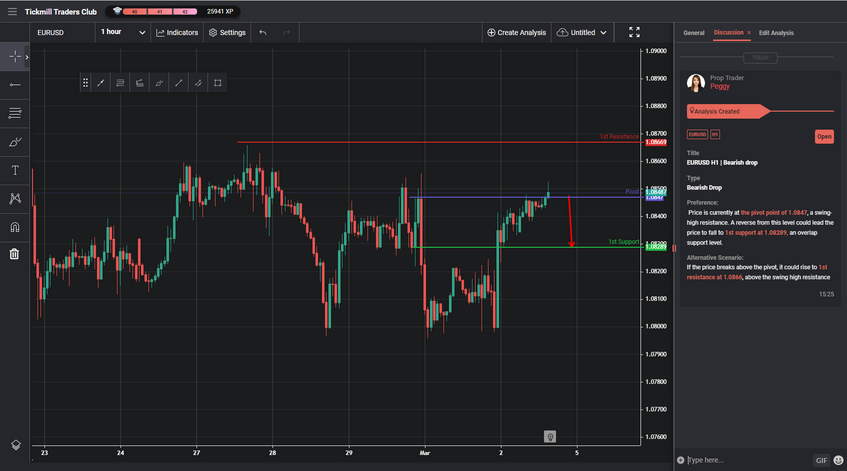Screen dimensions: 847x471
Task: Click the diamond rank icon
Action: coord(117,11)
